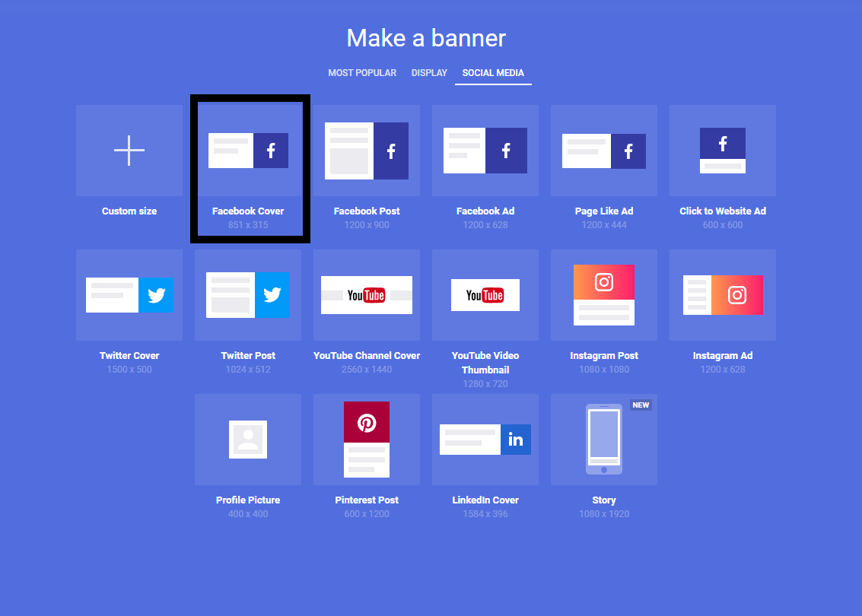This screenshot has height=616, width=862.
Task: Switch to the Display tab
Action: 429,73
